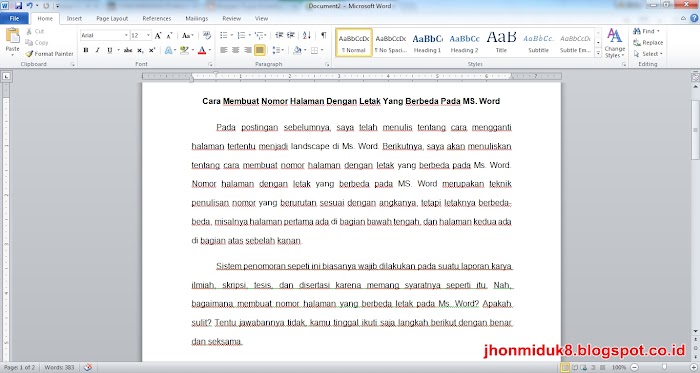Click the Shading paint bucket button
The image size is (700, 373).
tap(297, 50)
